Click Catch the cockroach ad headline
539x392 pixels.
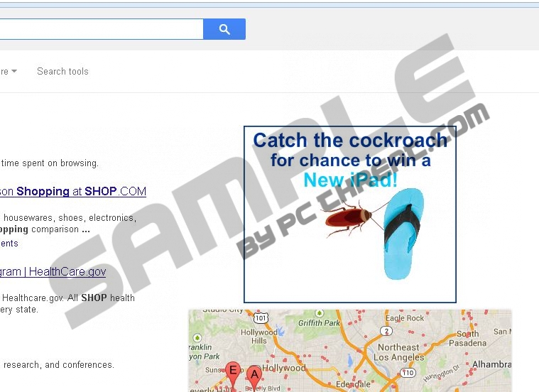350,141
